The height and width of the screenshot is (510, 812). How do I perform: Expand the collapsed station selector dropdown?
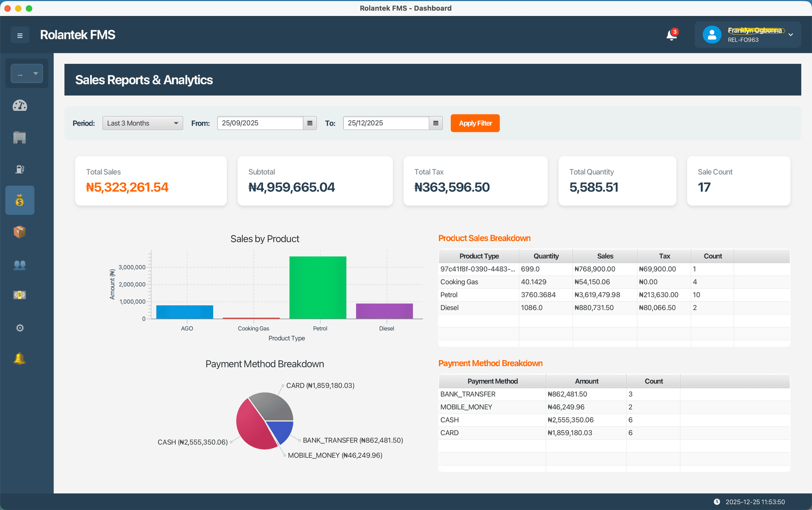27,73
